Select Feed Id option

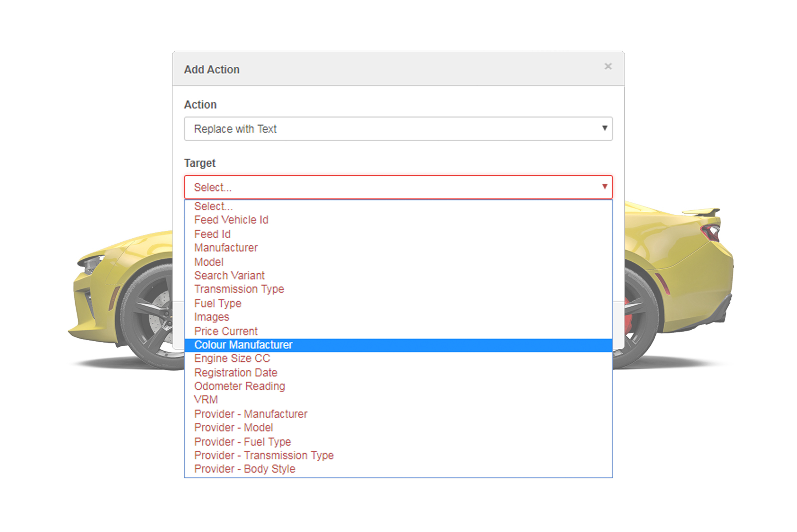(398, 234)
